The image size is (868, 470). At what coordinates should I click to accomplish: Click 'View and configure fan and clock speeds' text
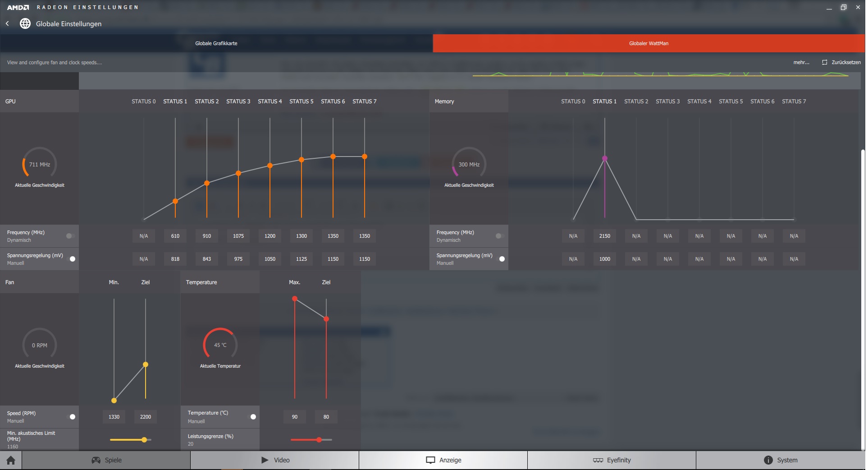(x=55, y=62)
